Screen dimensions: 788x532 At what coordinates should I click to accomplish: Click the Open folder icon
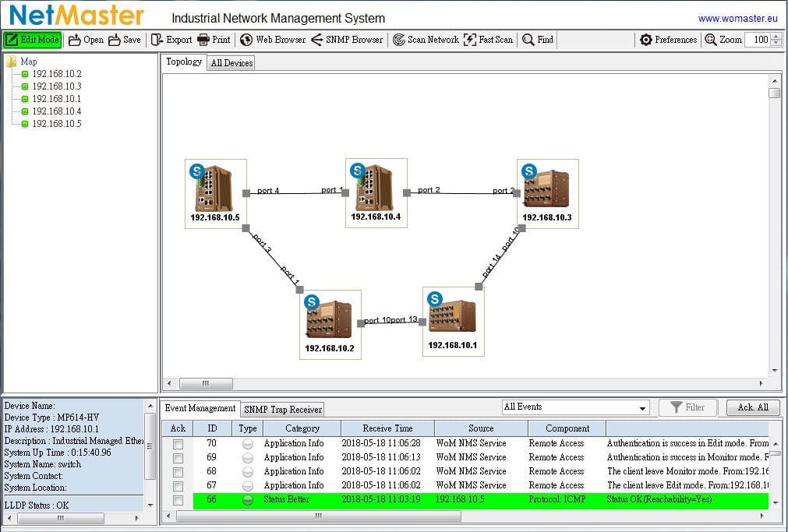[x=75, y=40]
